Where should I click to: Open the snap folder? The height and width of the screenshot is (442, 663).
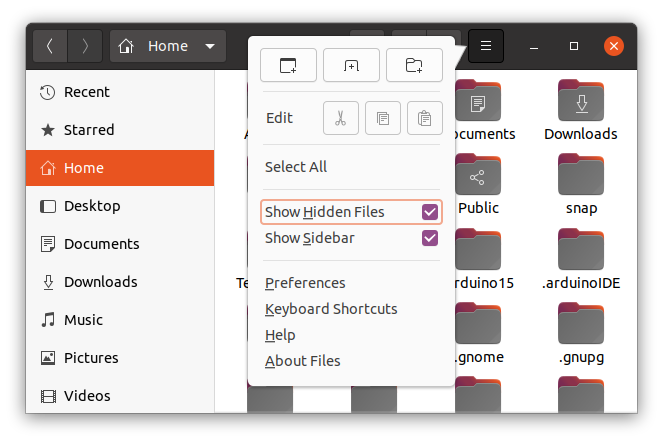[581, 180]
